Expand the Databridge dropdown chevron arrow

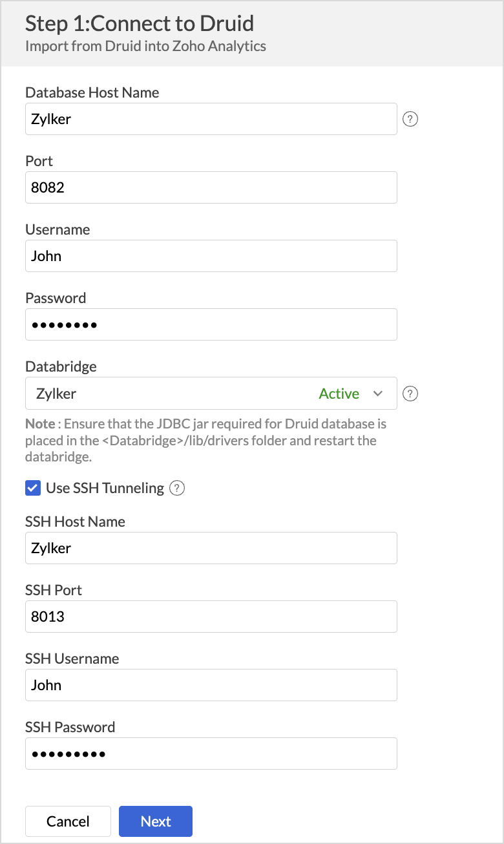click(x=378, y=394)
